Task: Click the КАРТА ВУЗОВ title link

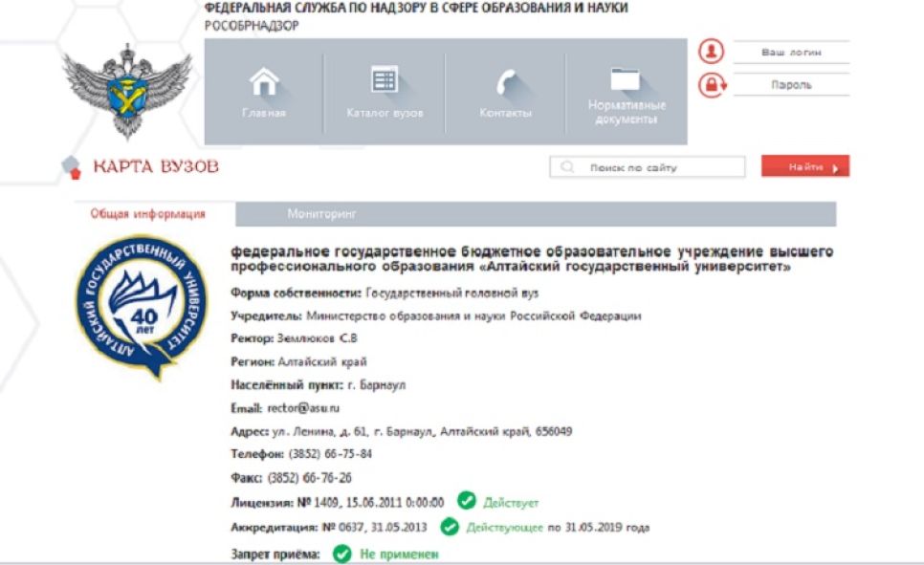Action: (x=156, y=166)
